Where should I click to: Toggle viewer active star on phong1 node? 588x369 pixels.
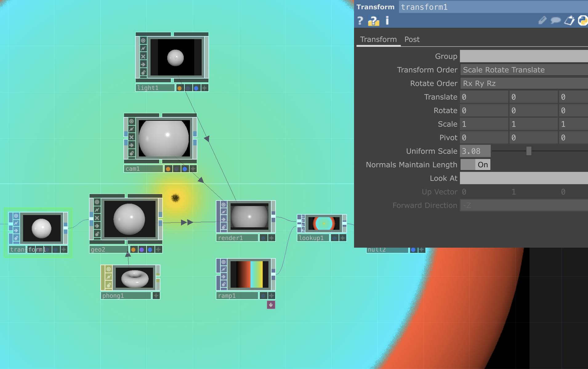[x=156, y=296]
